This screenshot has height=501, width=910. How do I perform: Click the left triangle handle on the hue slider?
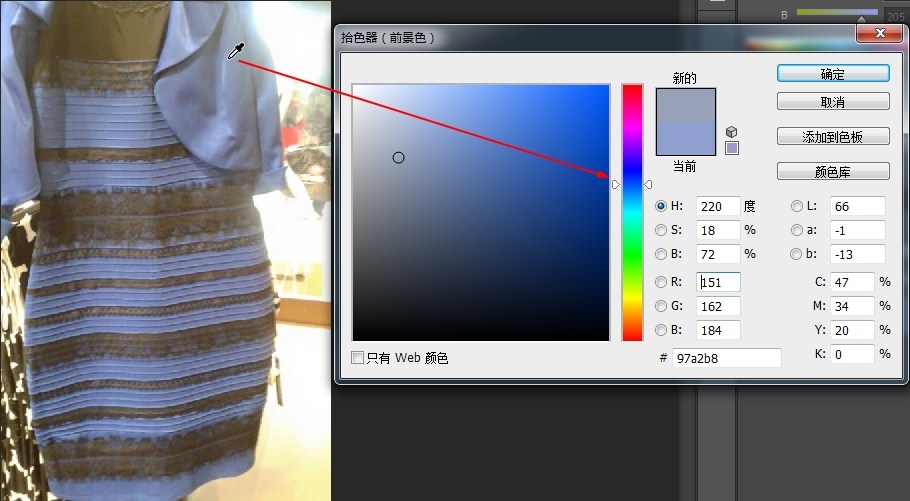(x=615, y=184)
